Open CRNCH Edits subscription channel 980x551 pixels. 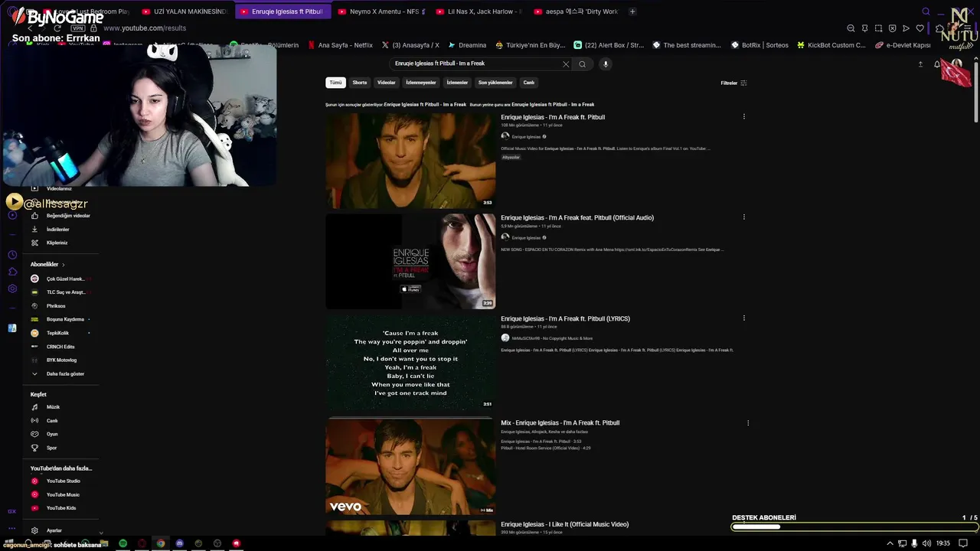coord(60,347)
